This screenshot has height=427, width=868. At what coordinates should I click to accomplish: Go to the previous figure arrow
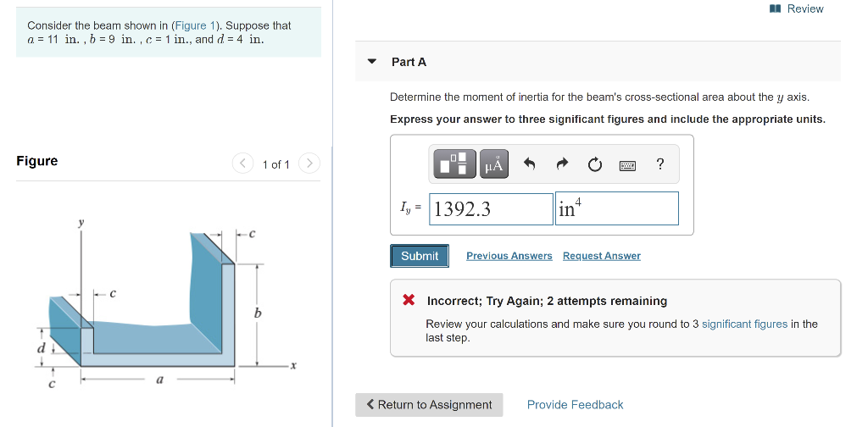[x=242, y=164]
